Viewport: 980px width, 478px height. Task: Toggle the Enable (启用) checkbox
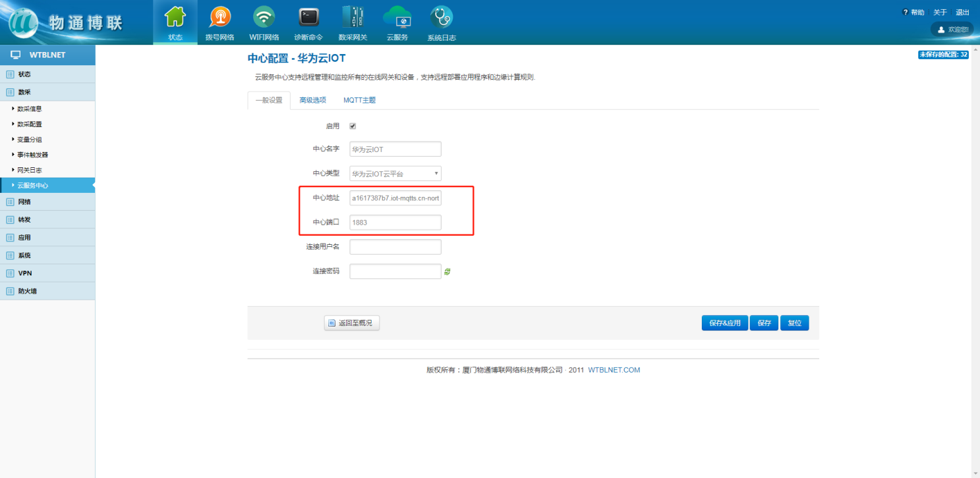[353, 126]
